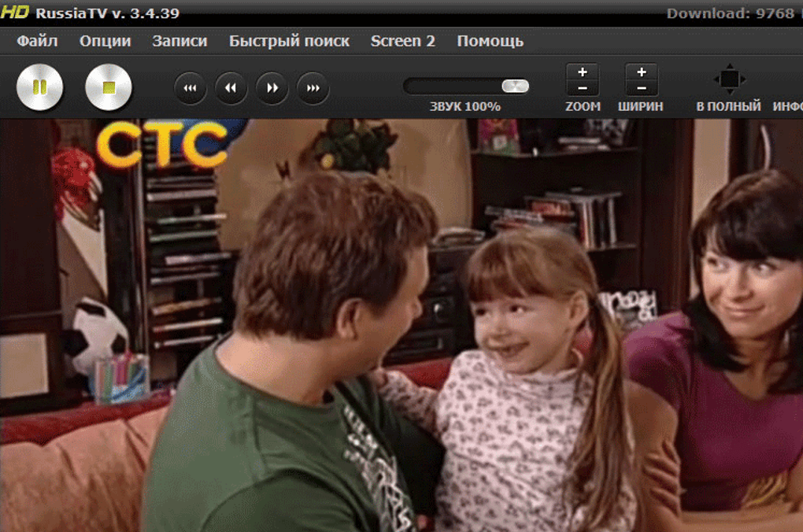Click the ШИРИН label text
The image size is (803, 532).
pos(641,106)
